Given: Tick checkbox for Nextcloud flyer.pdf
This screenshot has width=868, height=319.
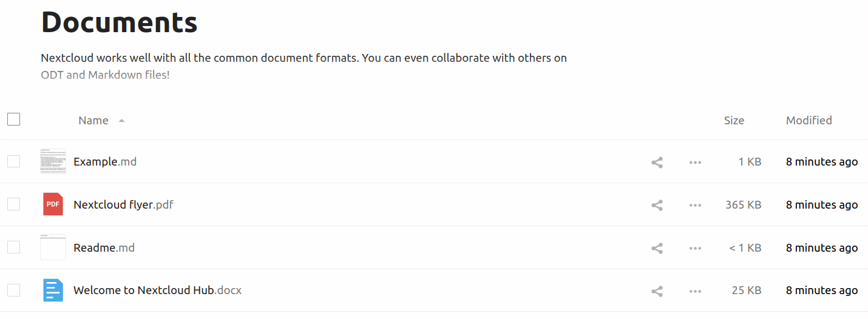Looking at the screenshot, I should point(14,204).
